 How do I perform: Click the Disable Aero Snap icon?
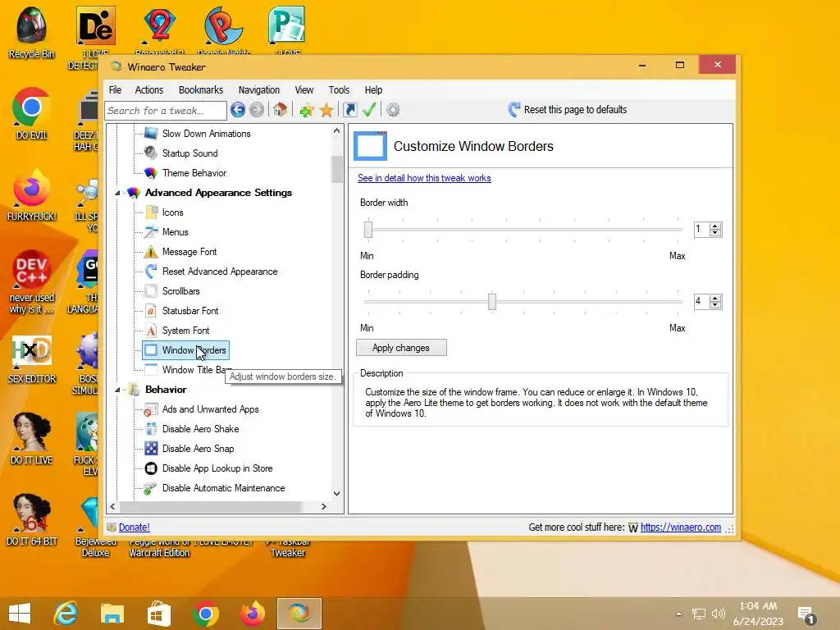tap(151, 449)
